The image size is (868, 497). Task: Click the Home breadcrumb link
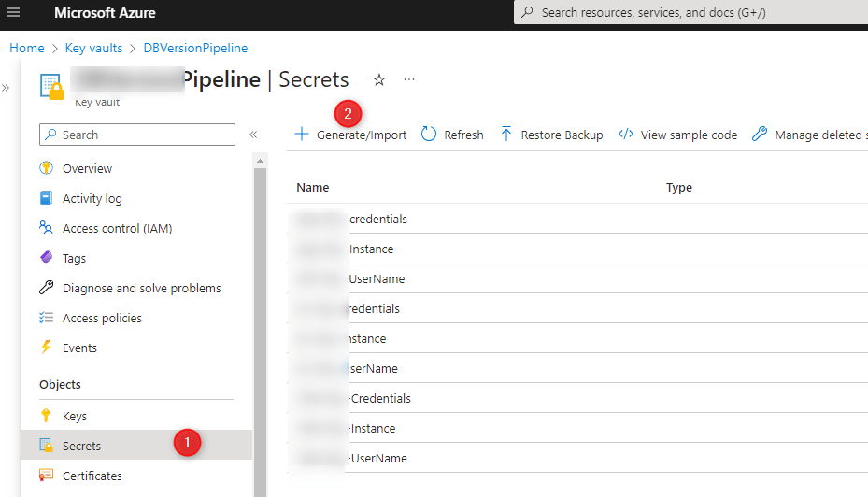pos(26,49)
